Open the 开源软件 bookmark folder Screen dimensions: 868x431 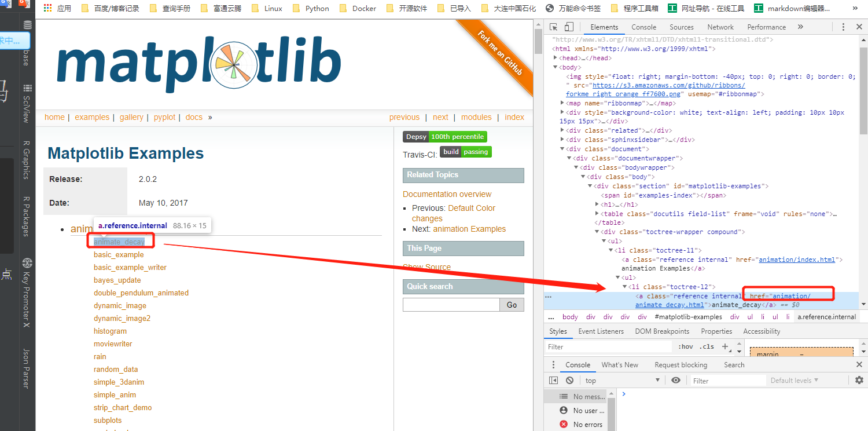pyautogui.click(x=407, y=9)
